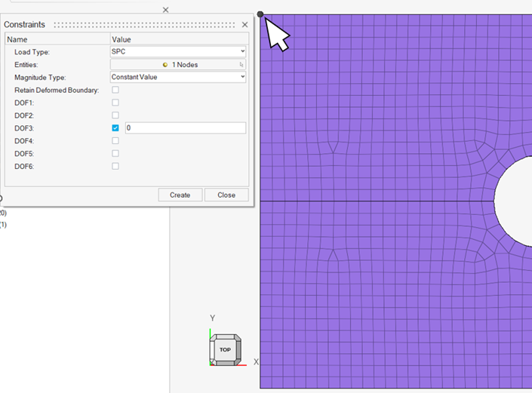Viewport: 532px width, 393px height.
Task: Uncheck the DOF3 constraint checkbox
Action: 115,128
